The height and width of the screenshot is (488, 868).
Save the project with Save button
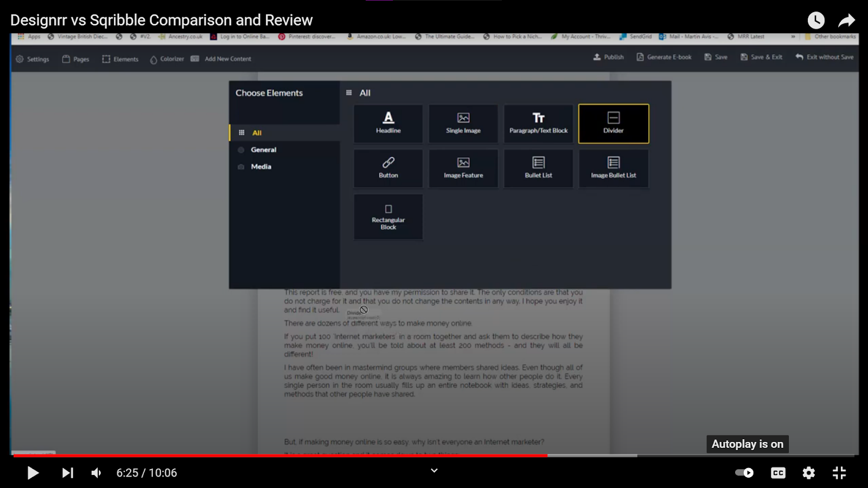(x=716, y=57)
